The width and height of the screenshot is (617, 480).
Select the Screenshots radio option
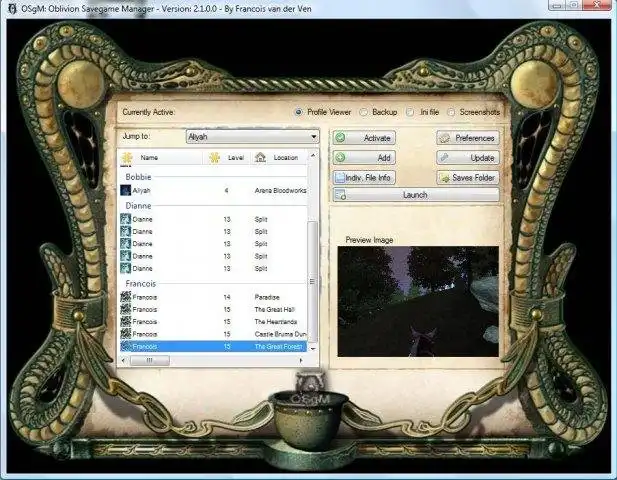pos(451,113)
